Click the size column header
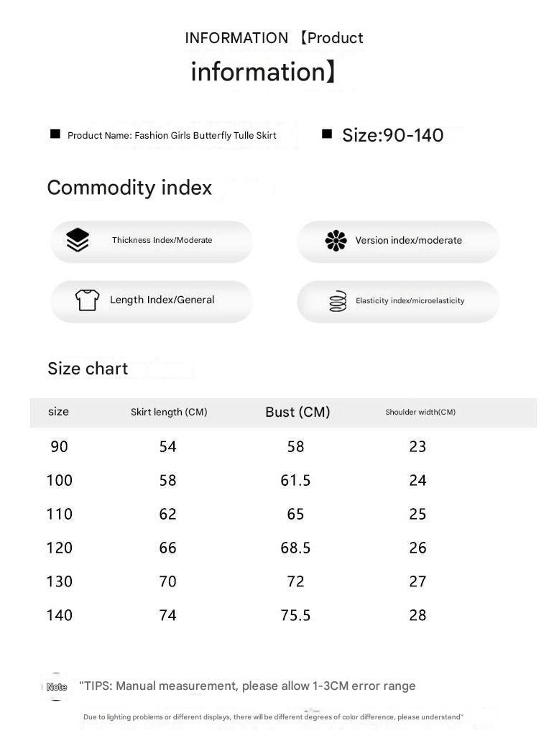The width and height of the screenshot is (554, 756). point(59,412)
